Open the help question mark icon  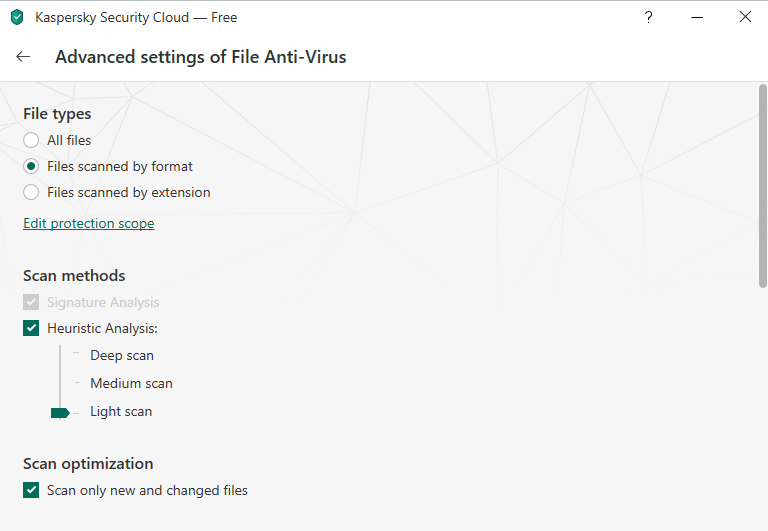(x=649, y=17)
